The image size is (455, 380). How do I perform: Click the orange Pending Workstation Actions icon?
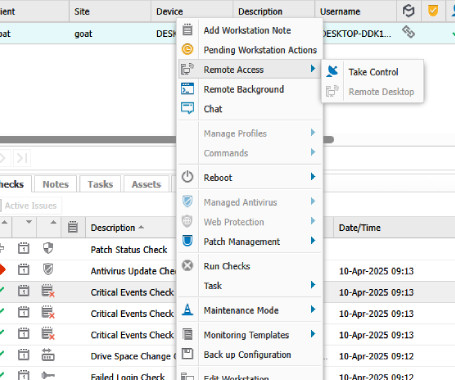pyautogui.click(x=188, y=49)
